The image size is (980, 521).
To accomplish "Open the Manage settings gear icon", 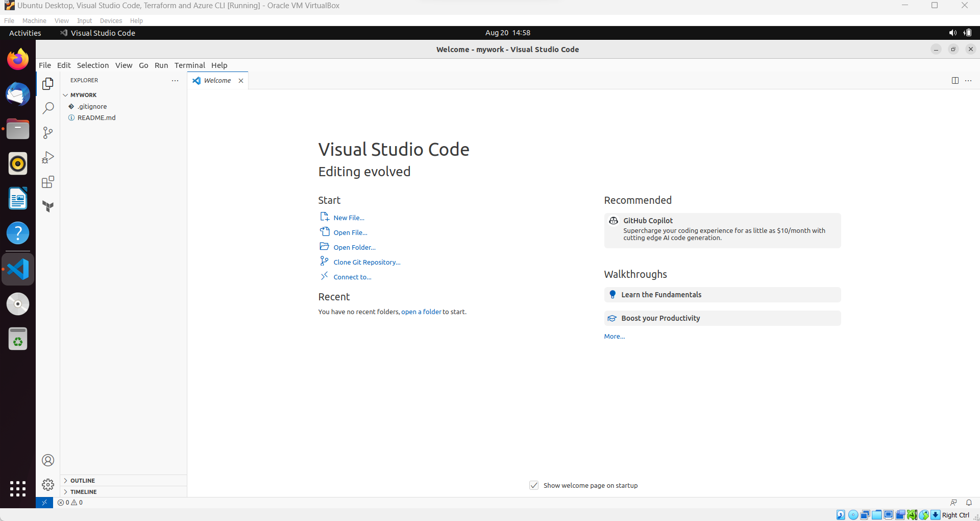I will (x=47, y=484).
